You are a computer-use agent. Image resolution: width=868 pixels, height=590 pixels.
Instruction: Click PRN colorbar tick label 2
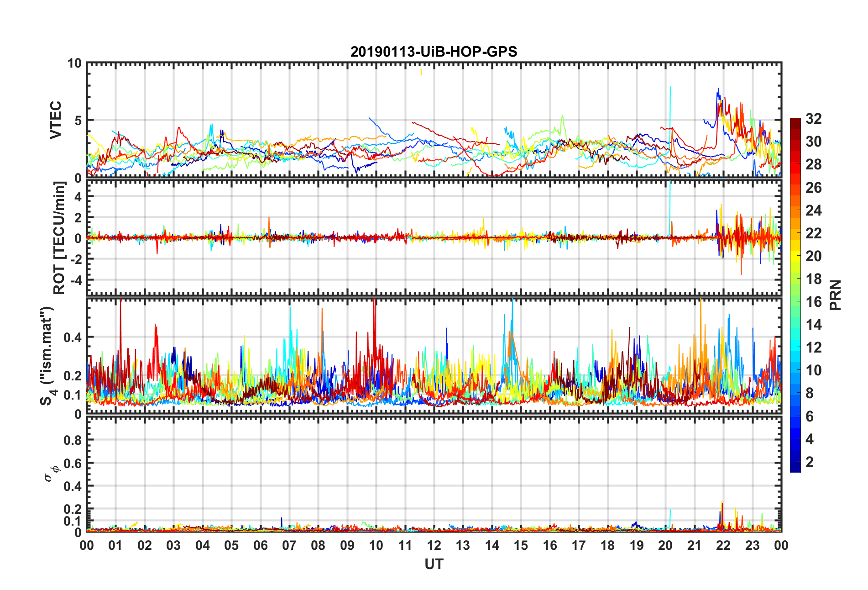pos(810,462)
